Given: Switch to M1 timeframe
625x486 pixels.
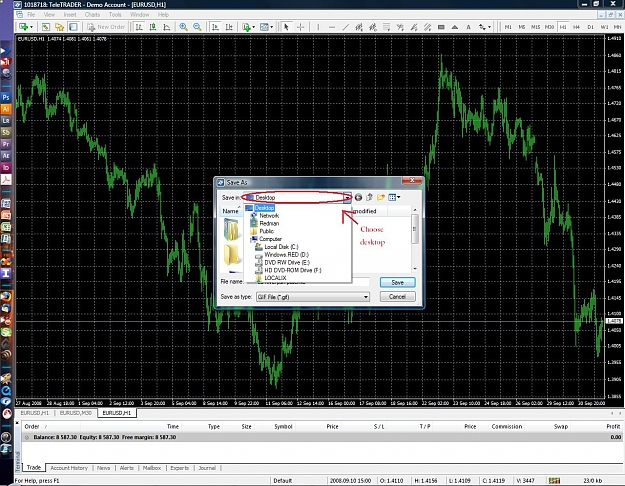Looking at the screenshot, I should point(508,27).
